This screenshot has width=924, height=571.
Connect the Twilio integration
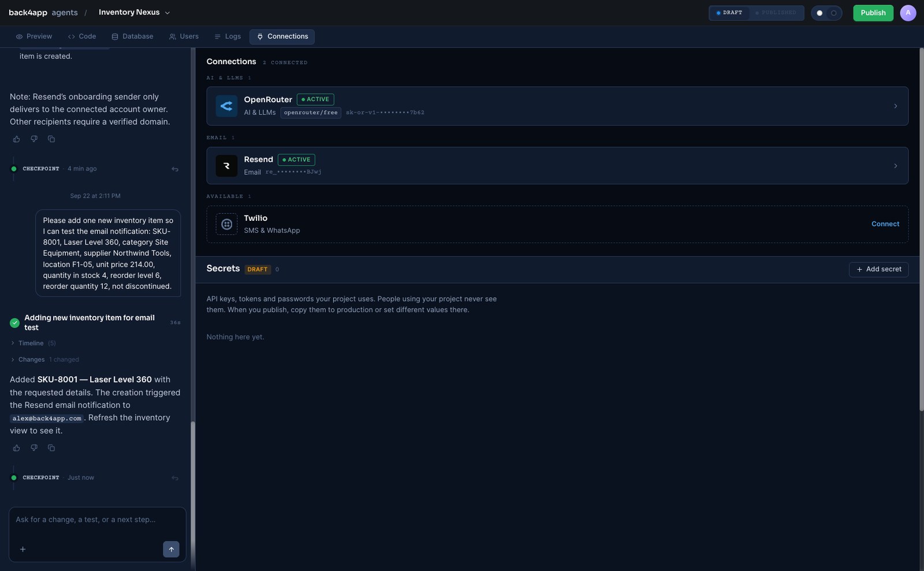(x=885, y=224)
